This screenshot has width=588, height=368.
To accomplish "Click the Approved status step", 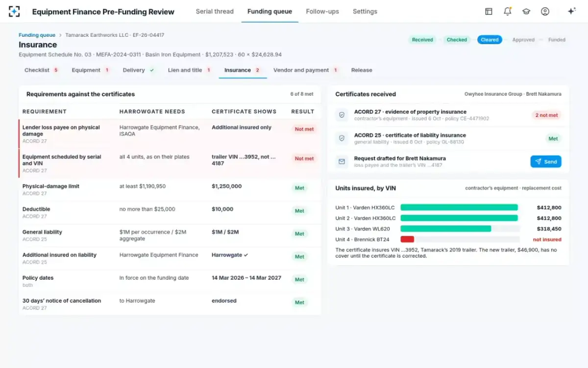I will (523, 40).
